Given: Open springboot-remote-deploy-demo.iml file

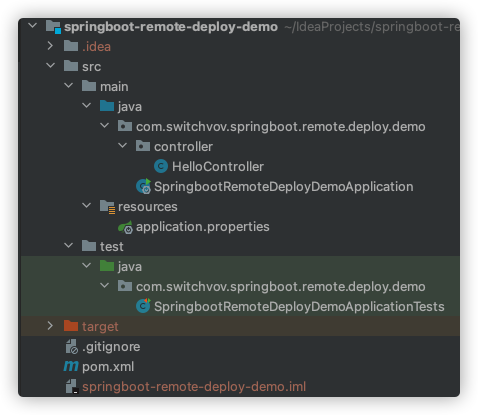Looking at the screenshot, I should click(x=194, y=387).
